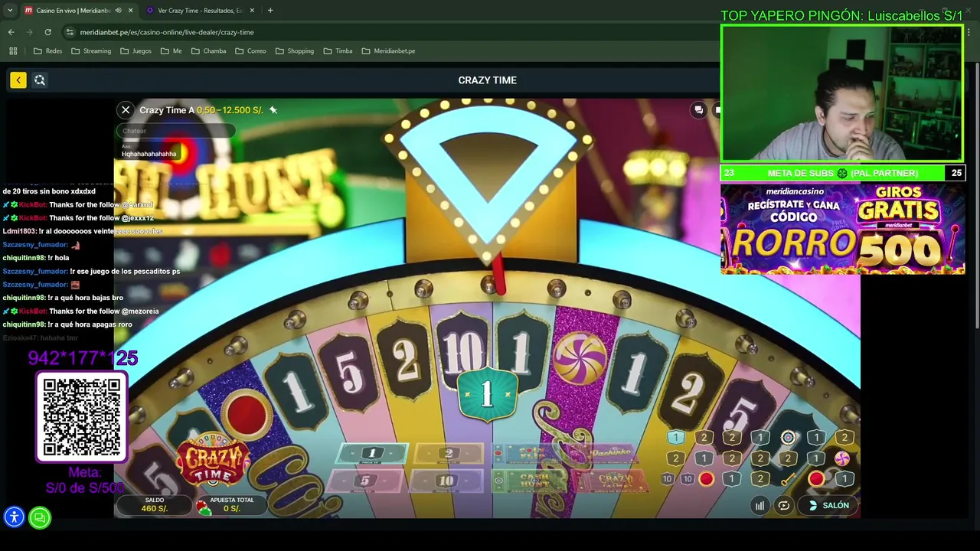Click the QR code image

point(81,417)
